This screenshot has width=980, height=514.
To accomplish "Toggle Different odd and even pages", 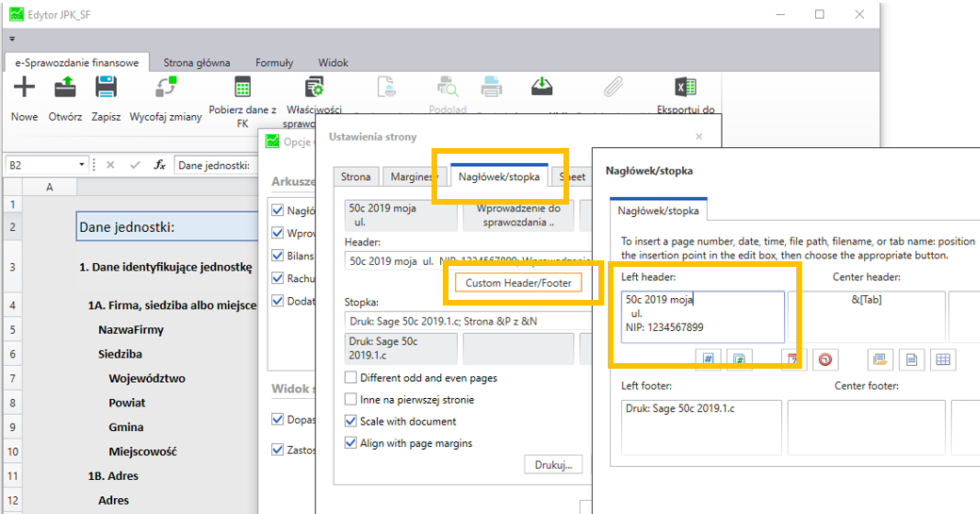I will [351, 377].
